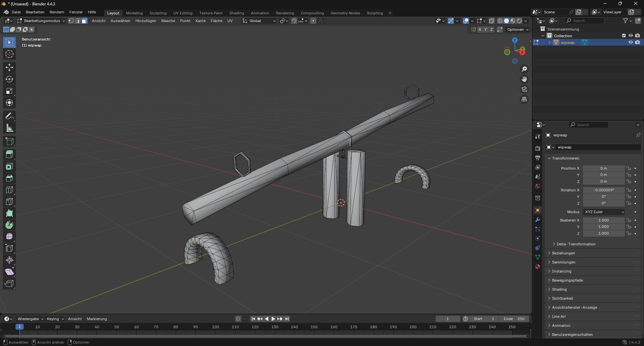Activate the Rotate tool

[x=9, y=79]
